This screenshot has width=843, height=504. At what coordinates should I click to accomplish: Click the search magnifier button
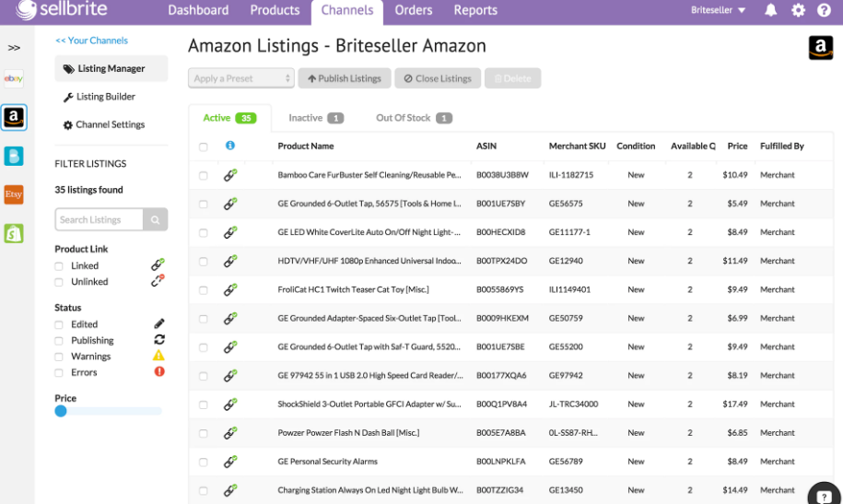point(156,219)
